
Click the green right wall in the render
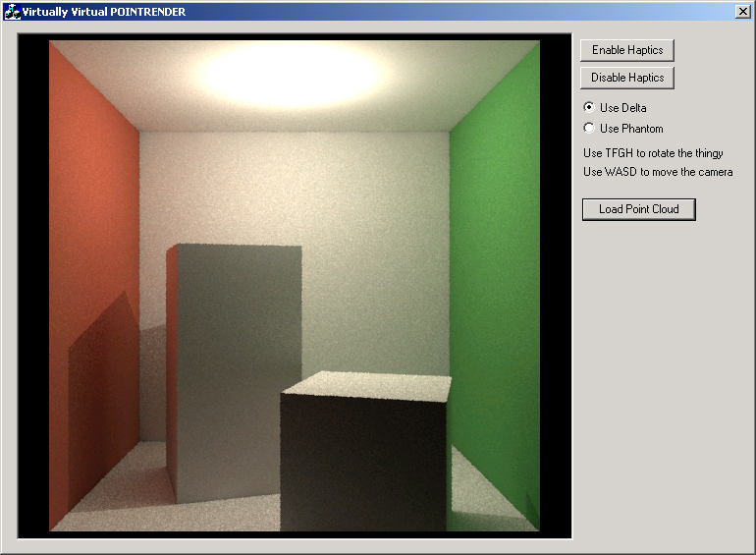tap(496, 246)
